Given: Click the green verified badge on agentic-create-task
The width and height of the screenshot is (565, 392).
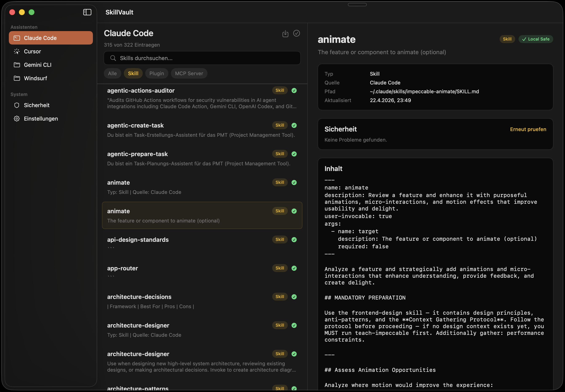Looking at the screenshot, I should coord(294,125).
